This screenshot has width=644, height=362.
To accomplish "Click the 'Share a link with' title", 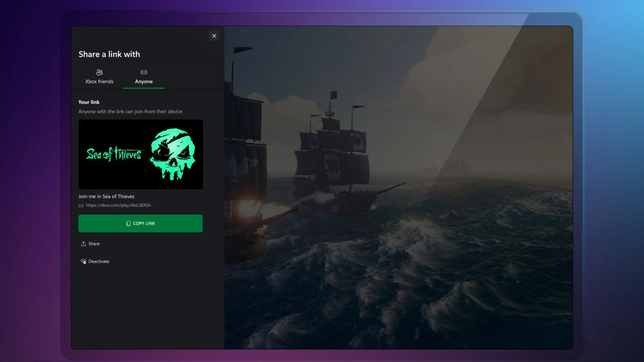I will pyautogui.click(x=109, y=54).
